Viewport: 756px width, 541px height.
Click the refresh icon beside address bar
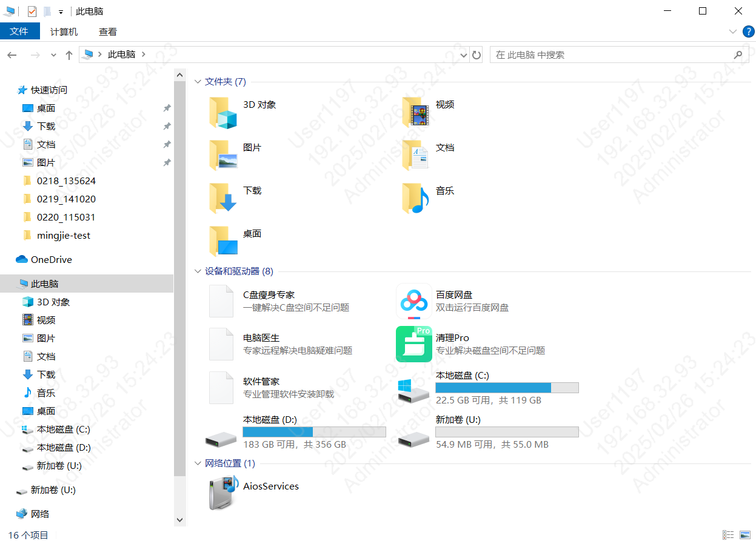coord(477,55)
